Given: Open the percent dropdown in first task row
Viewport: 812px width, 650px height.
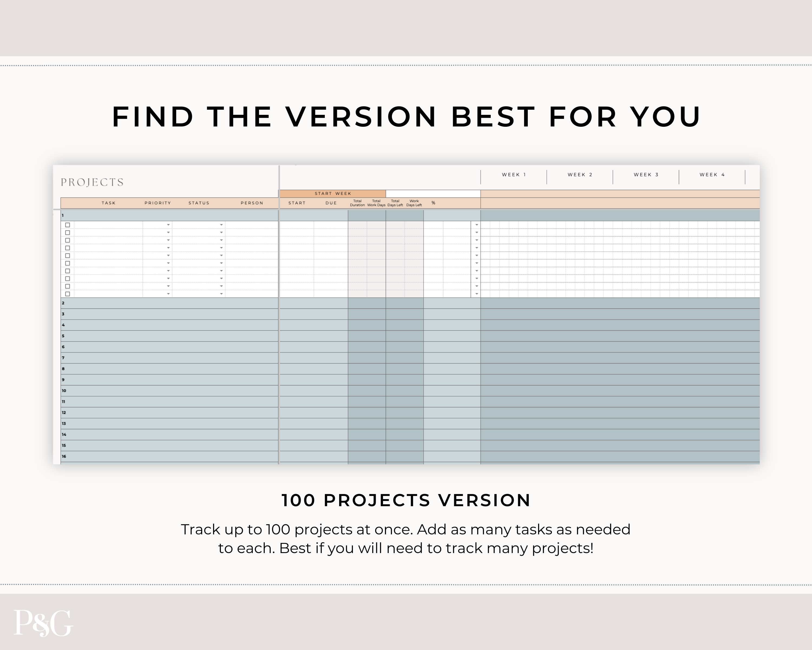Looking at the screenshot, I should pyautogui.click(x=476, y=225).
